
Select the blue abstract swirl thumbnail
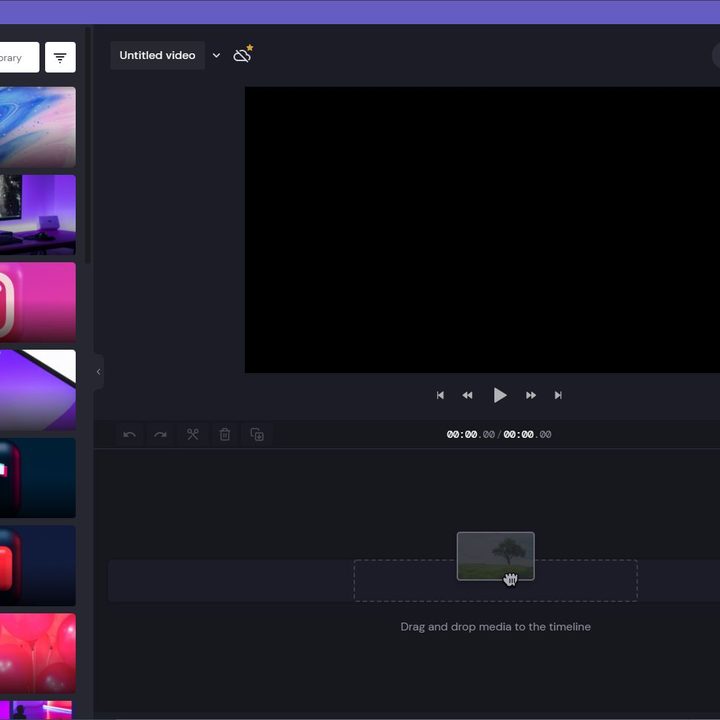[37, 127]
